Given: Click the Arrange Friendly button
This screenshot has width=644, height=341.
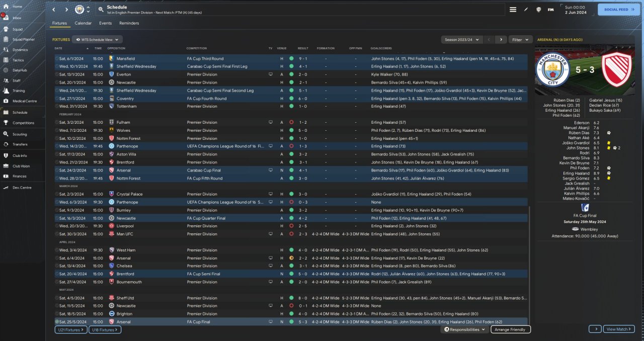Looking at the screenshot, I should 510,329.
